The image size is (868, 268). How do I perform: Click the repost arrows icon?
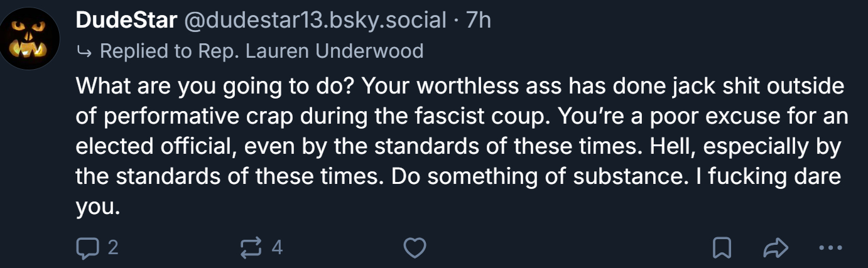pos(251,248)
